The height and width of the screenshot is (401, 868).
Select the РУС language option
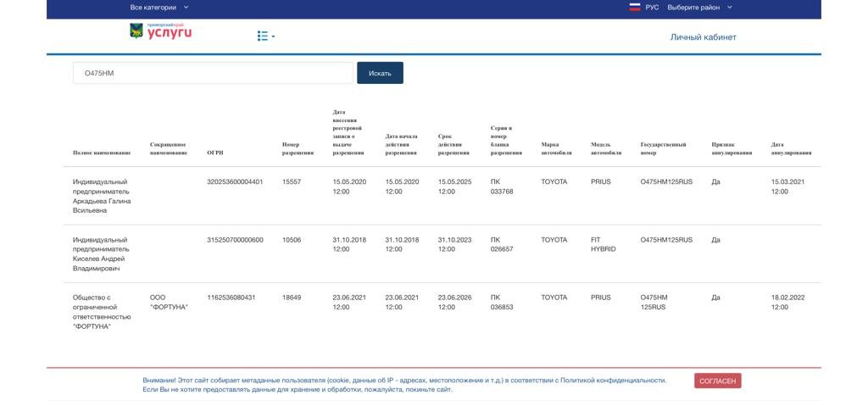tap(652, 8)
